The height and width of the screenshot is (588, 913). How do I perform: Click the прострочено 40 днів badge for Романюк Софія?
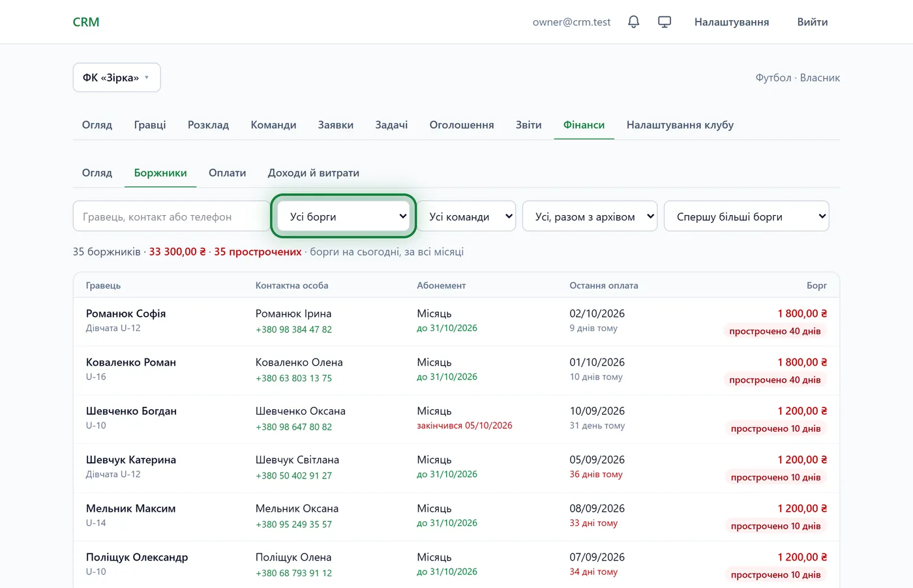[775, 331]
